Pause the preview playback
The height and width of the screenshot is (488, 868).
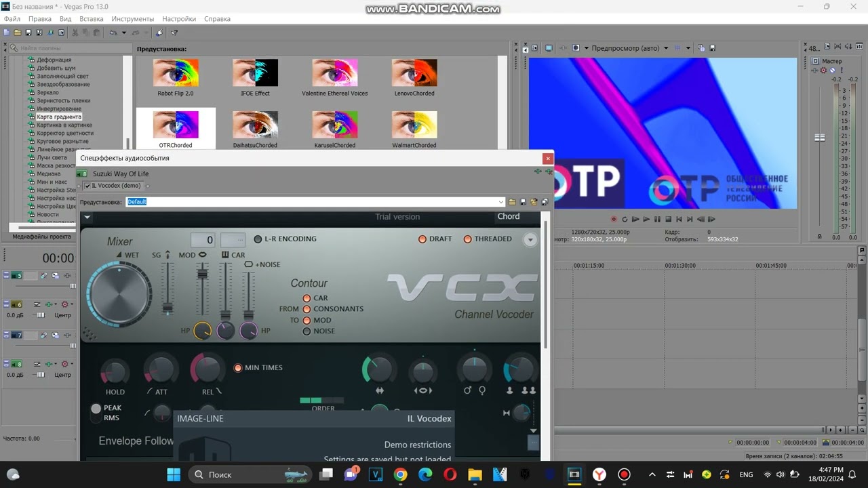[657, 219]
